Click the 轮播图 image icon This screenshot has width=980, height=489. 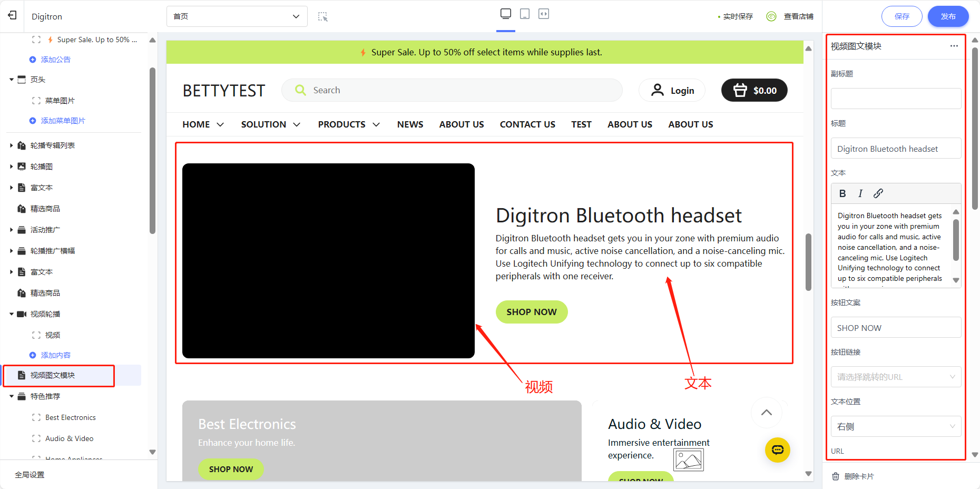click(22, 167)
